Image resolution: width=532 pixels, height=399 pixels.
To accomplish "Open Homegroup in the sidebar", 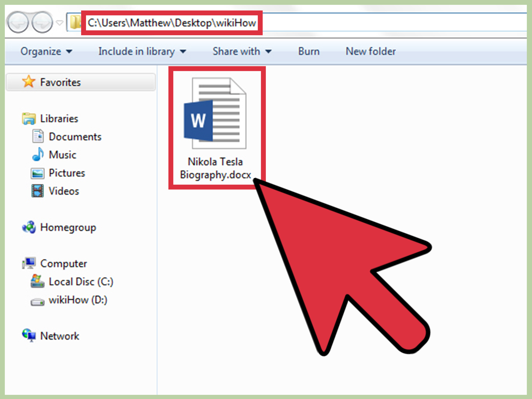I will click(x=68, y=228).
